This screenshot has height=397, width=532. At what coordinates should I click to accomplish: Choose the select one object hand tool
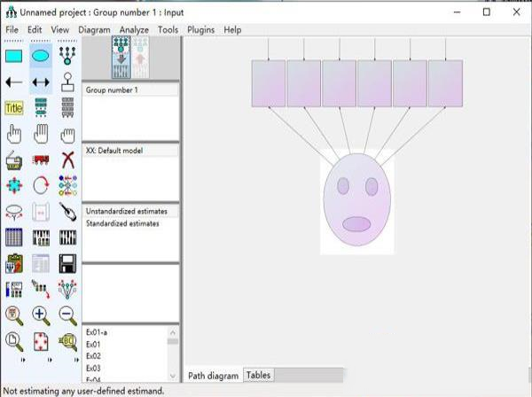(x=14, y=134)
